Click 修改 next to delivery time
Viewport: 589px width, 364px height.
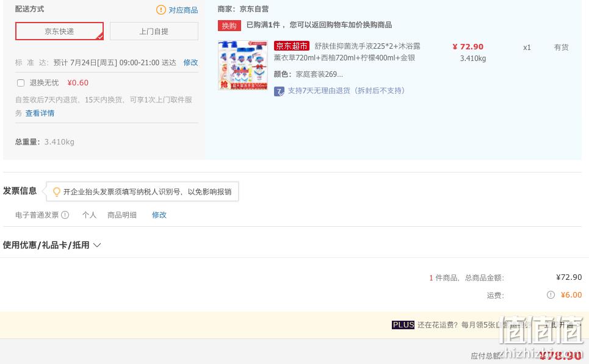190,63
